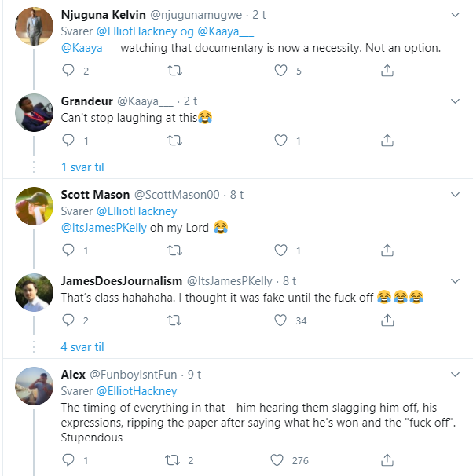The width and height of the screenshot is (473, 476).
Task: Retweet Scott Mason's tweet
Action: point(175,251)
